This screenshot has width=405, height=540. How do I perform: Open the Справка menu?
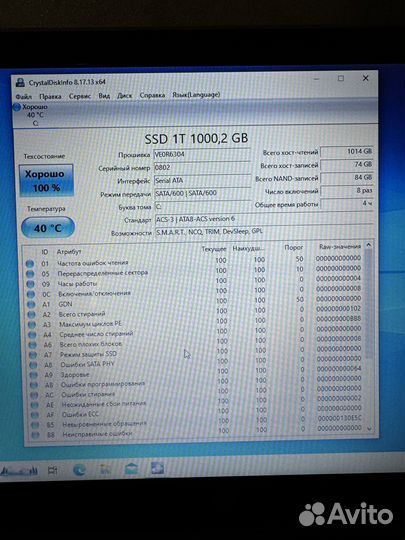pos(152,95)
